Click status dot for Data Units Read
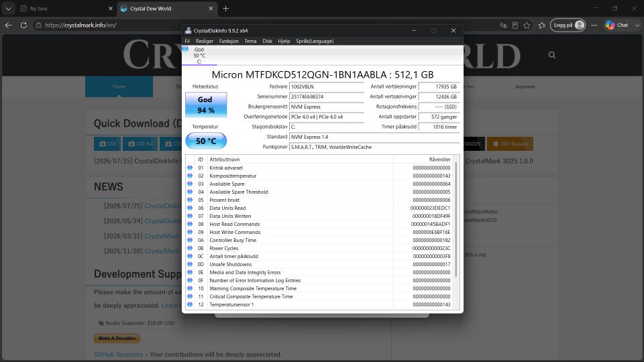This screenshot has width=644, height=362. [190, 208]
